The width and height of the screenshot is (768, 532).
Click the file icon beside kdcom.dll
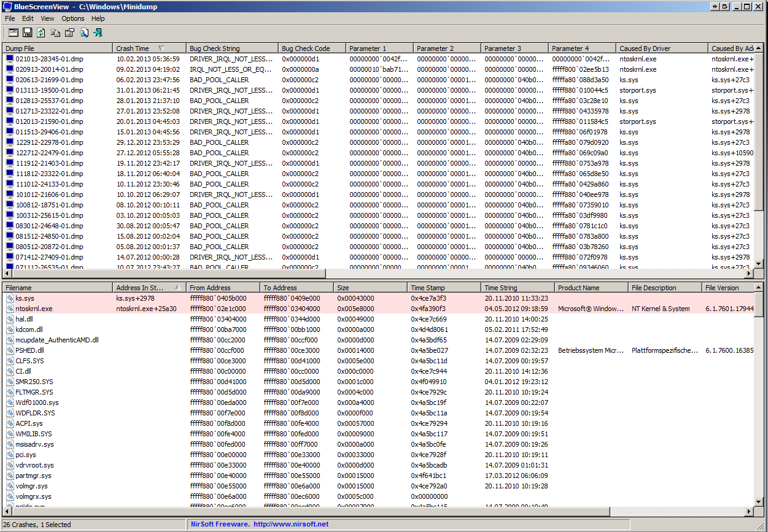[x=10, y=330]
